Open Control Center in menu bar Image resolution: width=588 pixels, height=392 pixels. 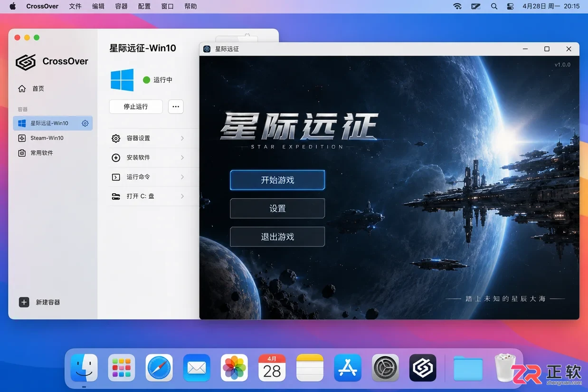[x=511, y=6]
